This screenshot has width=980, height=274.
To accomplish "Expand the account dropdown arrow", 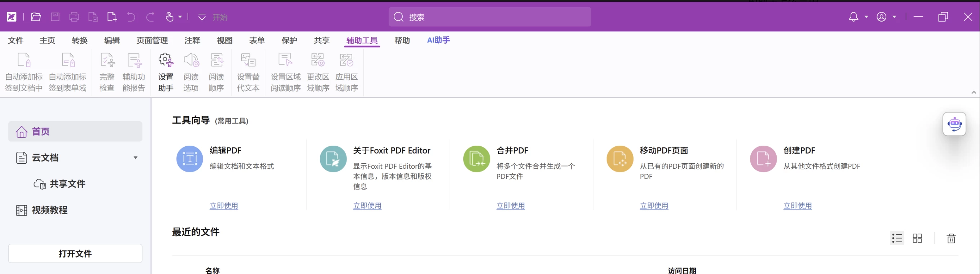I will 895,17.
